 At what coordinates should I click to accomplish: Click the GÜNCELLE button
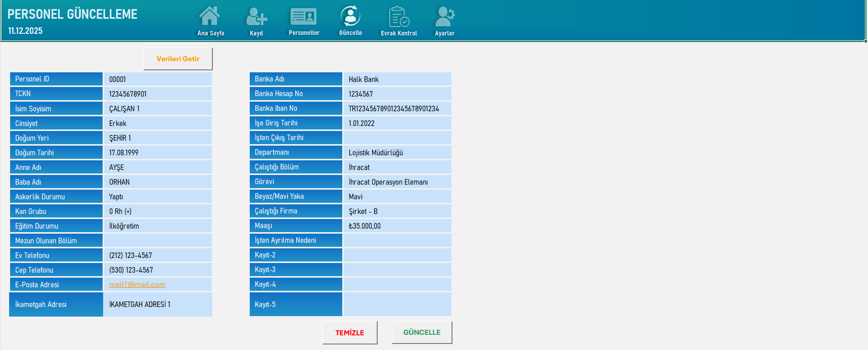[x=422, y=332]
